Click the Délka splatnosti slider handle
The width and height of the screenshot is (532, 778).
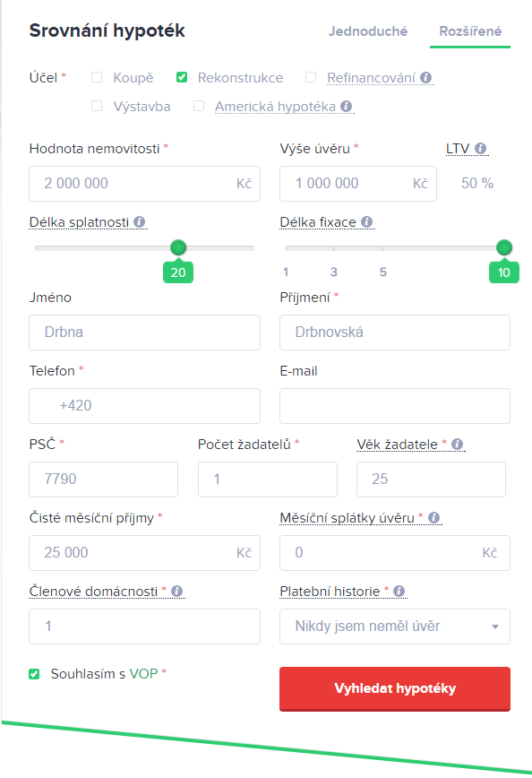point(178,247)
